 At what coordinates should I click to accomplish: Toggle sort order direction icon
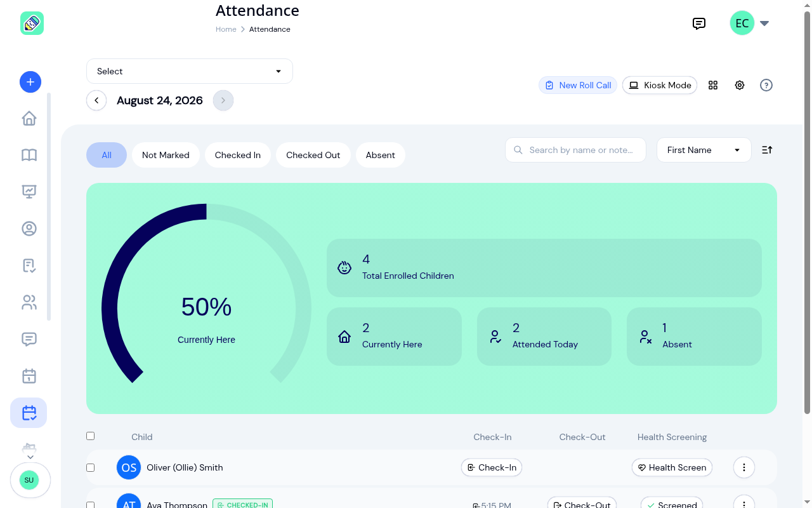coord(767,150)
